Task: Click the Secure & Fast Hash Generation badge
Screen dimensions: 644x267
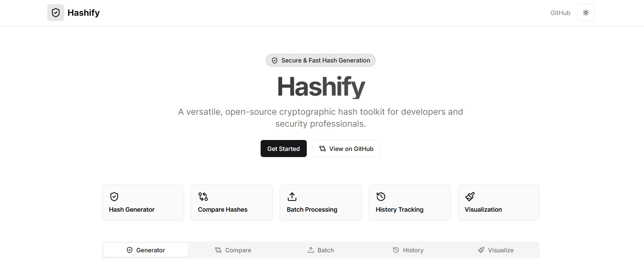Action: [x=320, y=60]
